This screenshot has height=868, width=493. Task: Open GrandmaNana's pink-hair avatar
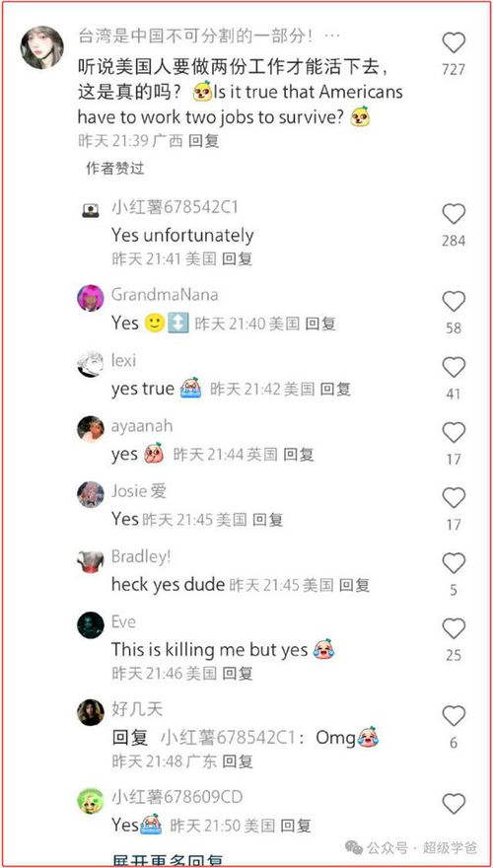click(x=90, y=298)
